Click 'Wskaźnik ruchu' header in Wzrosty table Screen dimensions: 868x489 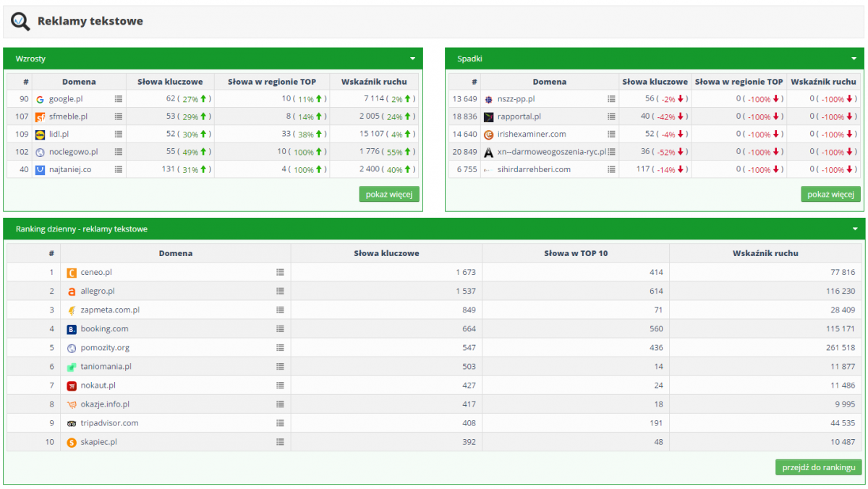point(374,82)
